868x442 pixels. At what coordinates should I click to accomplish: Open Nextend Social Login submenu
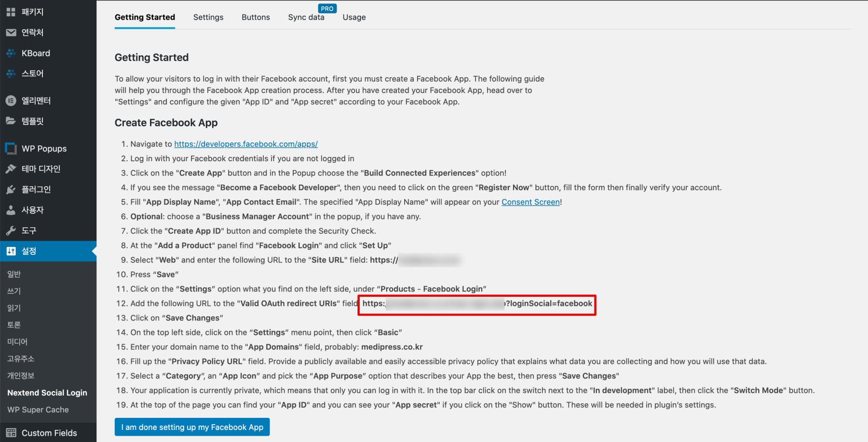(47, 393)
